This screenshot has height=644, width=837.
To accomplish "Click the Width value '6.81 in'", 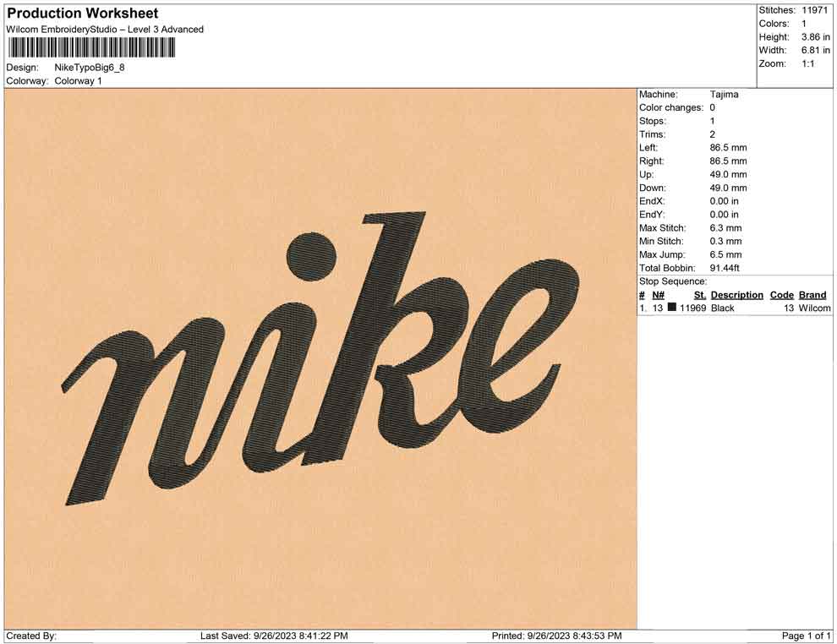I will pos(816,50).
